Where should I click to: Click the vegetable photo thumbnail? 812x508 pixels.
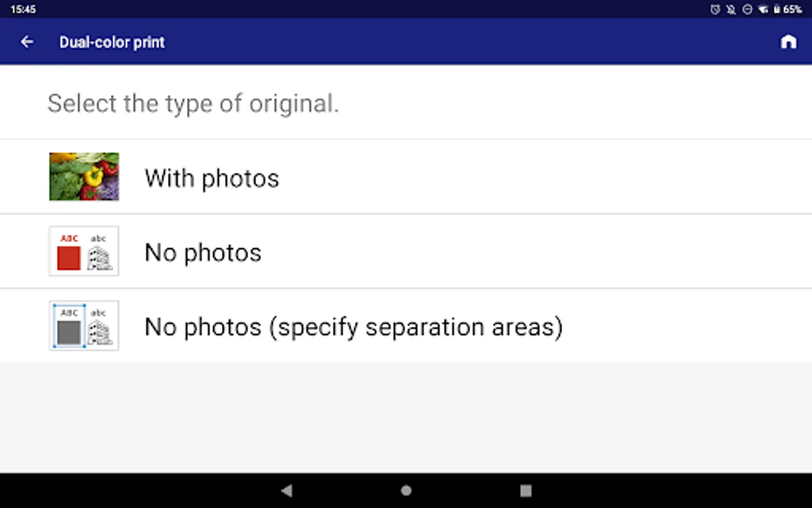(84, 177)
